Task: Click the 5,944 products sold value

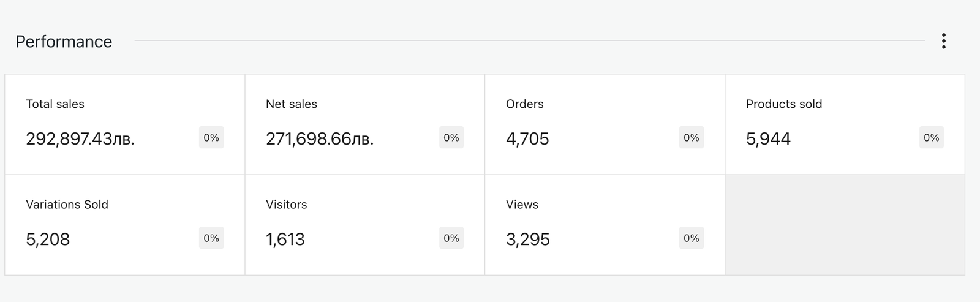Action: [x=768, y=139]
